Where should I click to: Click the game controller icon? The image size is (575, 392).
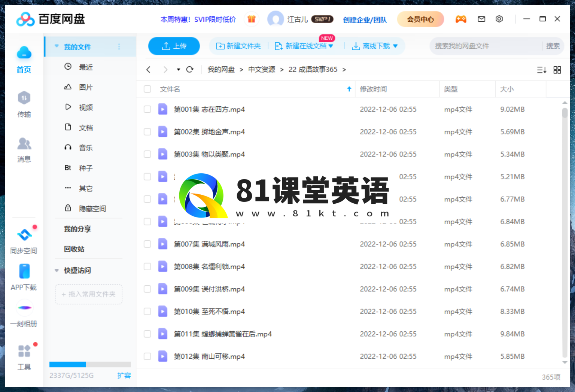pyautogui.click(x=460, y=19)
